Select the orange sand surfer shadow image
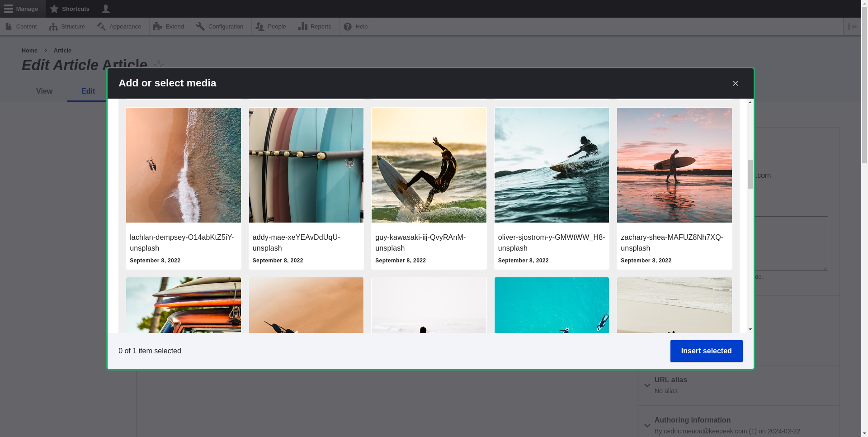Screen dimensions: 868x437 (x=306, y=305)
